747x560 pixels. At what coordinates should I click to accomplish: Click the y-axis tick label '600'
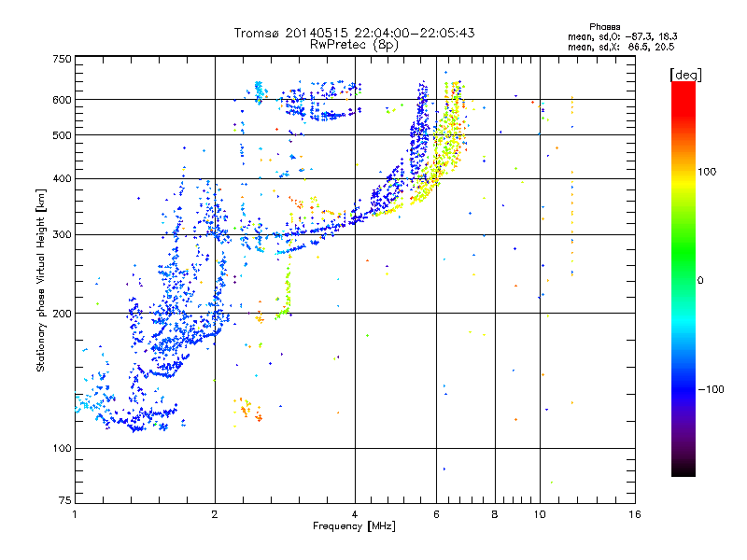(x=62, y=100)
